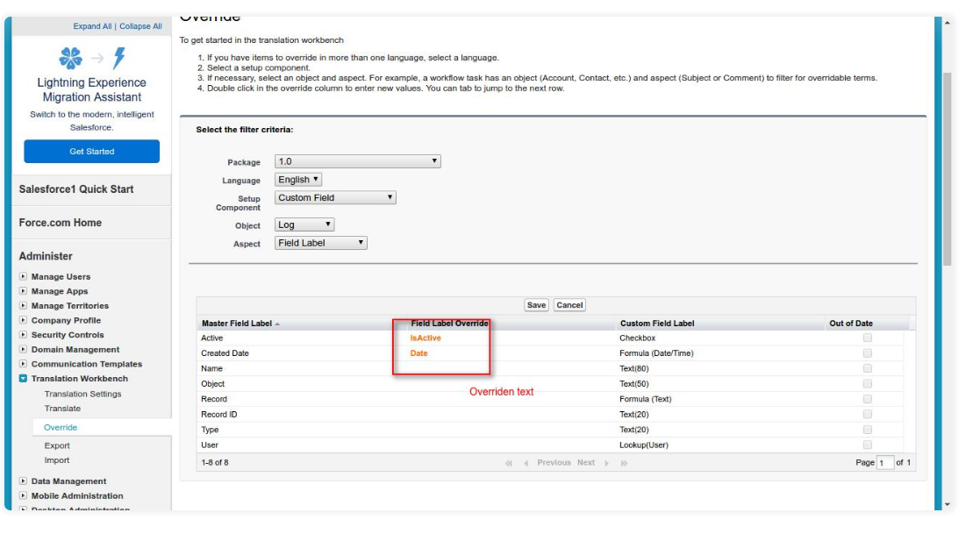Click Created Date master label cell
980x534 pixels.
225,353
